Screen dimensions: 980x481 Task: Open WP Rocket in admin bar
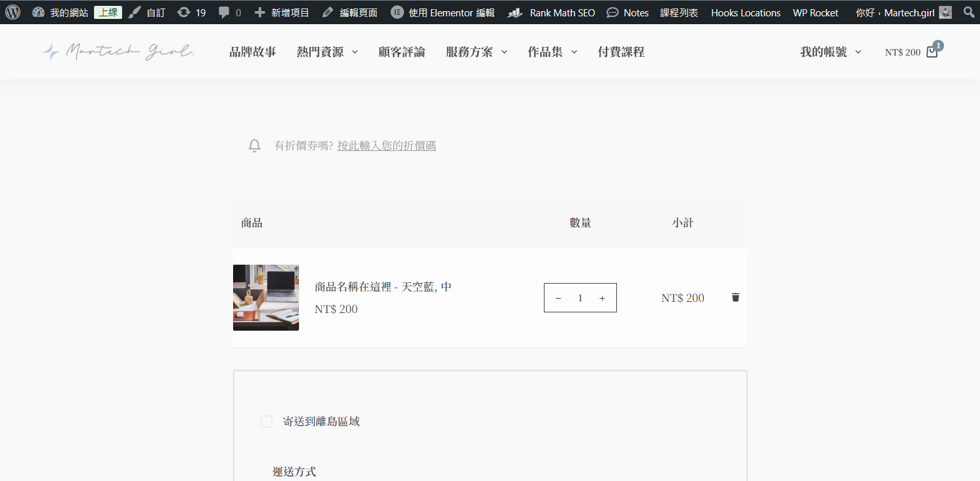point(815,12)
